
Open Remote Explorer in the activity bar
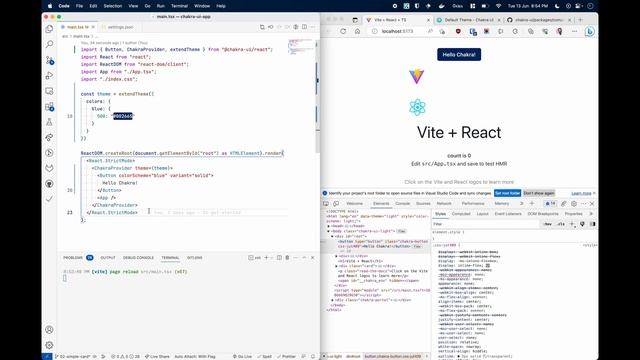[49, 91]
